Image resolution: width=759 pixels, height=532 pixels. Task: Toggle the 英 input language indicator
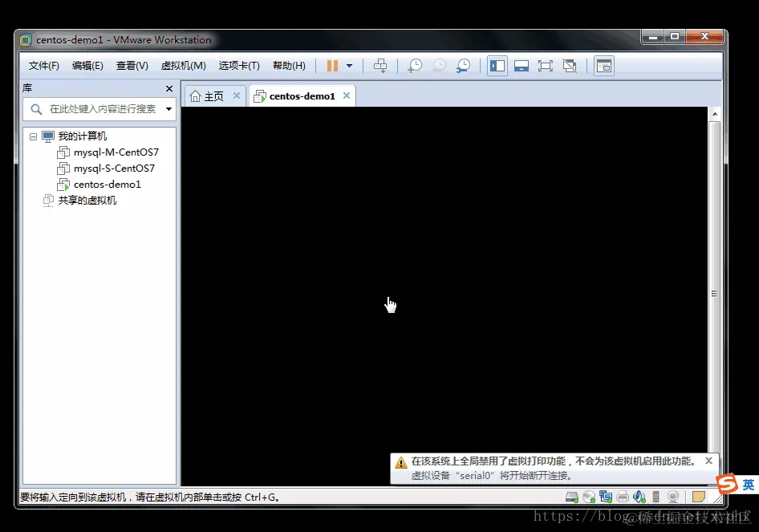pyautogui.click(x=749, y=485)
